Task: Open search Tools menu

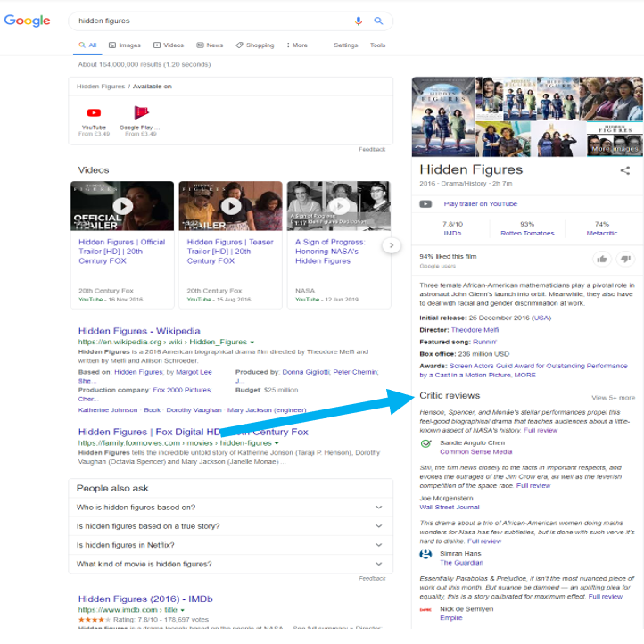Action: coord(377,45)
